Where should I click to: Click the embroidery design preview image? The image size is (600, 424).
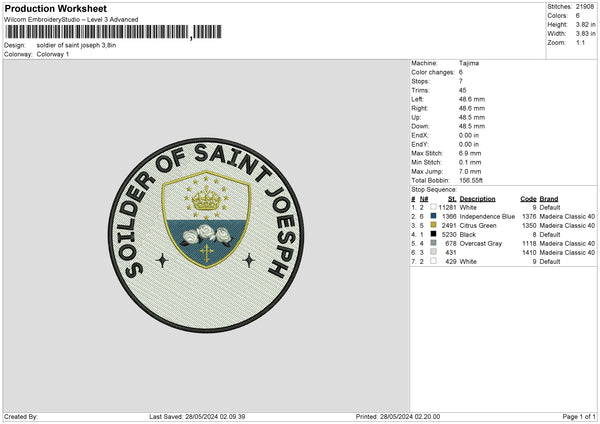[x=206, y=235]
